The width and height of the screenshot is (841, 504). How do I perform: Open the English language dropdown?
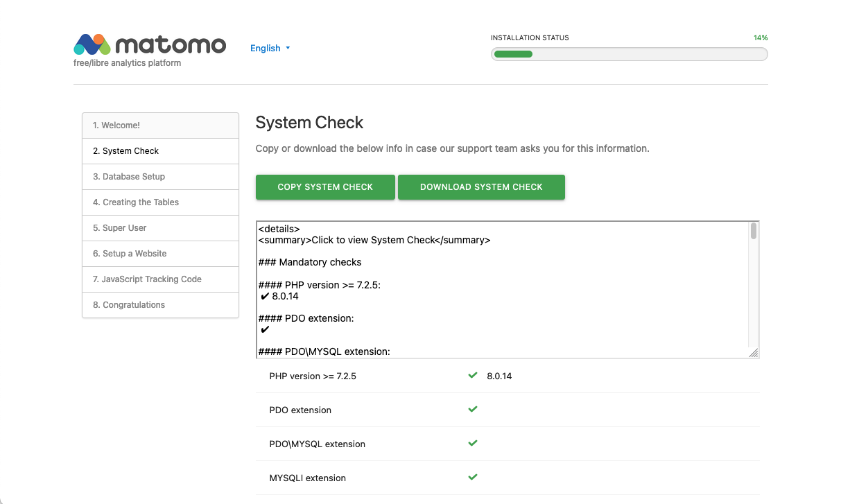pyautogui.click(x=270, y=48)
